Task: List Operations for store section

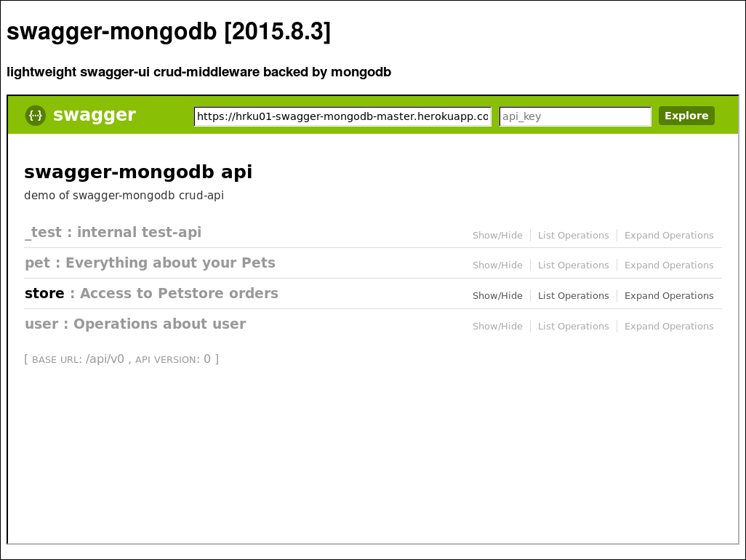Action: click(573, 295)
